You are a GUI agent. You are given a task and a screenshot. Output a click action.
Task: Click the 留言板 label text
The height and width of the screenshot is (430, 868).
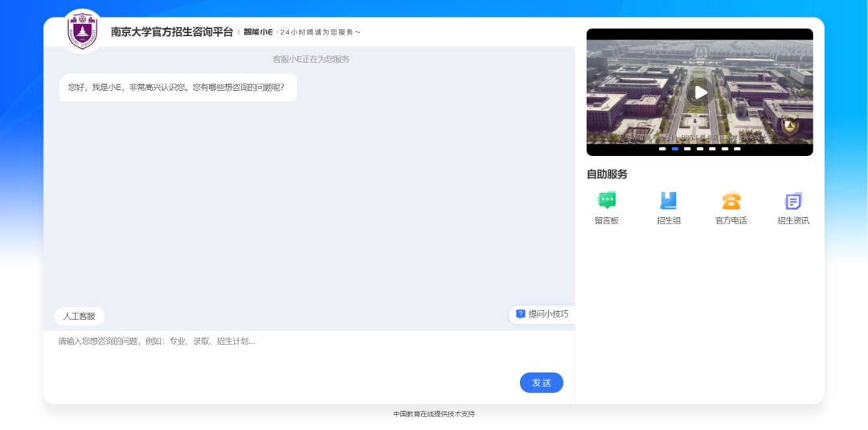click(607, 221)
